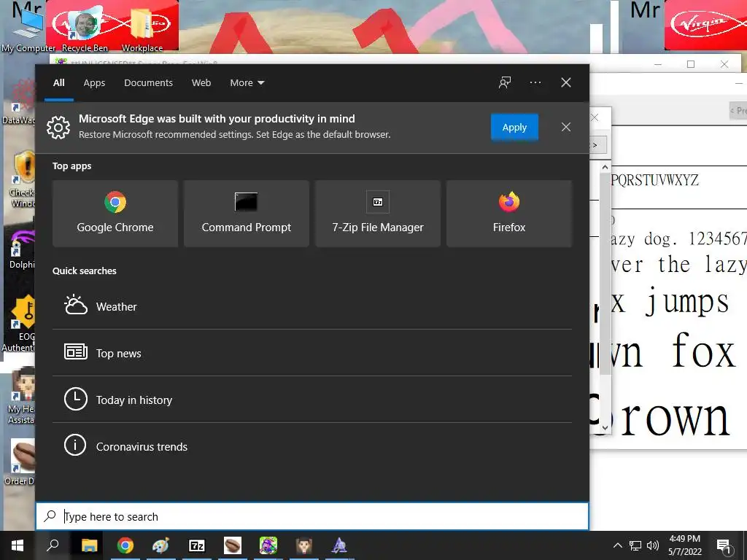747x560 pixels.
Task: Open the coffee bean app in the taskbar
Action: pos(233,545)
